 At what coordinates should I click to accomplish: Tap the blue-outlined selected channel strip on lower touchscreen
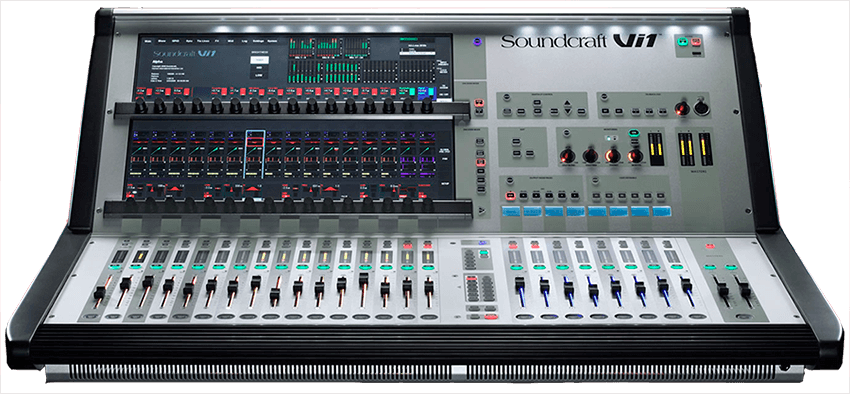(x=255, y=154)
